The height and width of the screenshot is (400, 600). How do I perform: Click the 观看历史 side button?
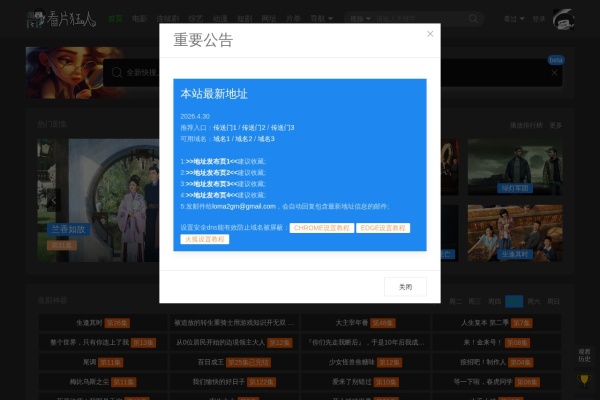click(584, 356)
